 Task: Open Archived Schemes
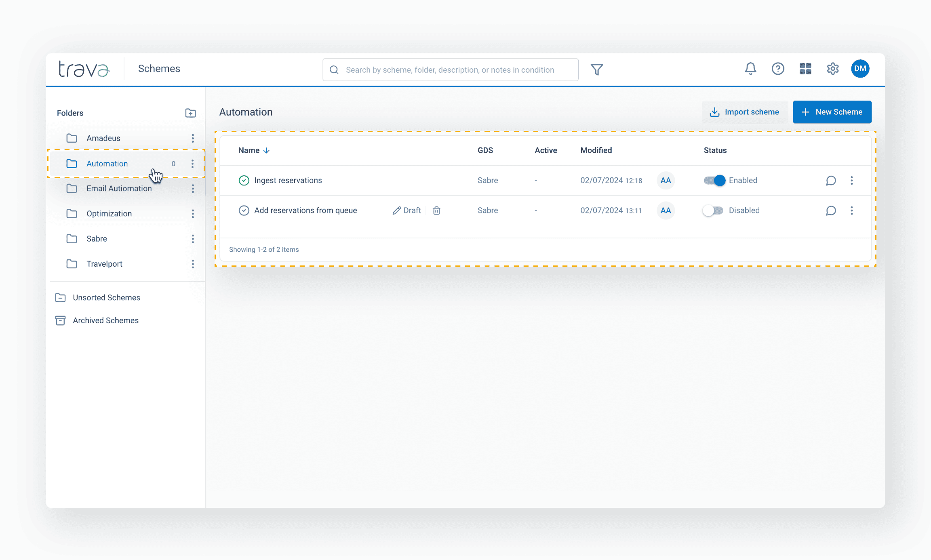105,320
